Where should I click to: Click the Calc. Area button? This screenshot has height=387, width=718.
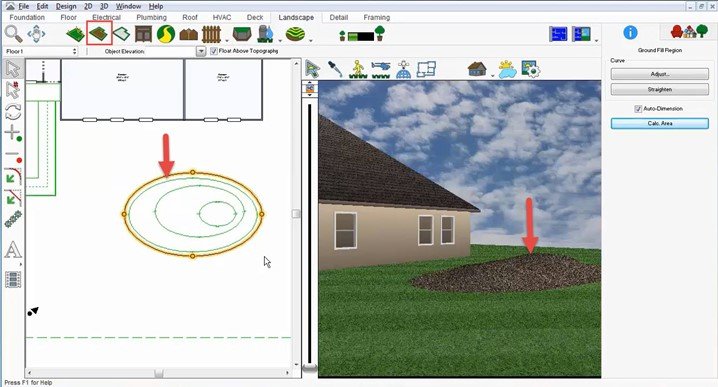[659, 124]
